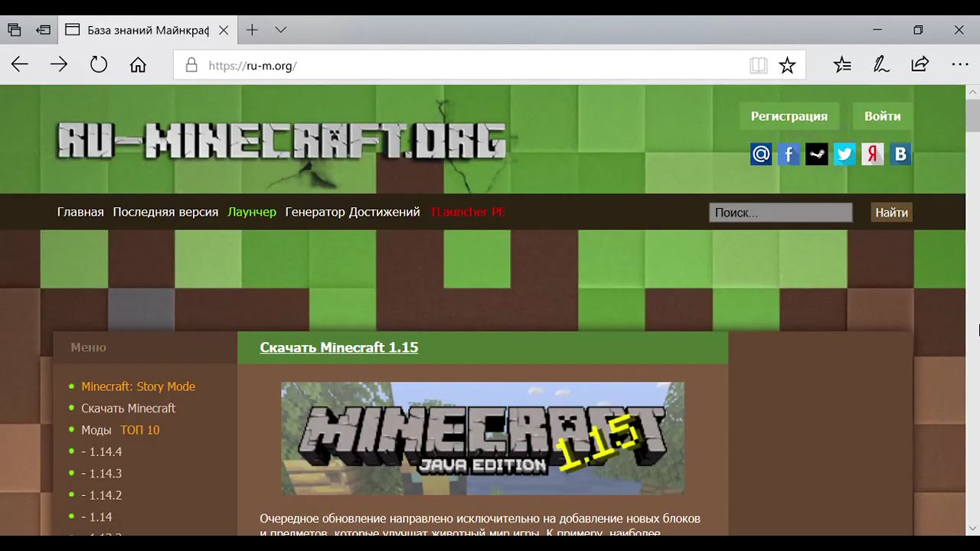The width and height of the screenshot is (980, 551).
Task: Log in via Mail.ru icon
Action: [x=761, y=155]
